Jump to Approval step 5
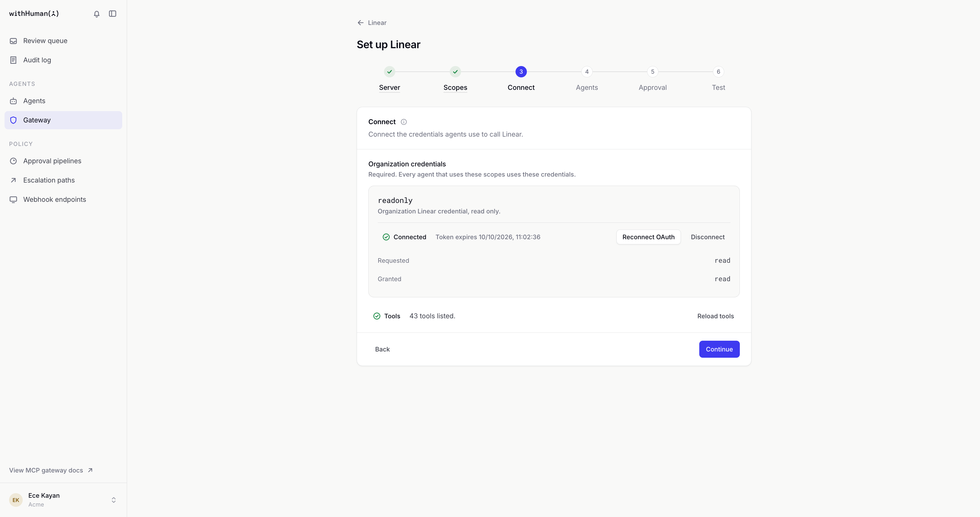Screen dimensions: 980x517 (x=652, y=79)
